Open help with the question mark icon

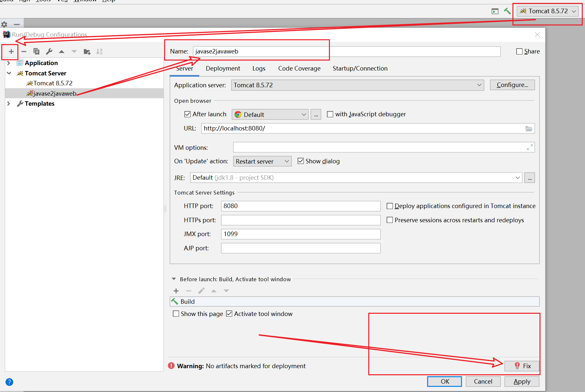tap(9, 382)
